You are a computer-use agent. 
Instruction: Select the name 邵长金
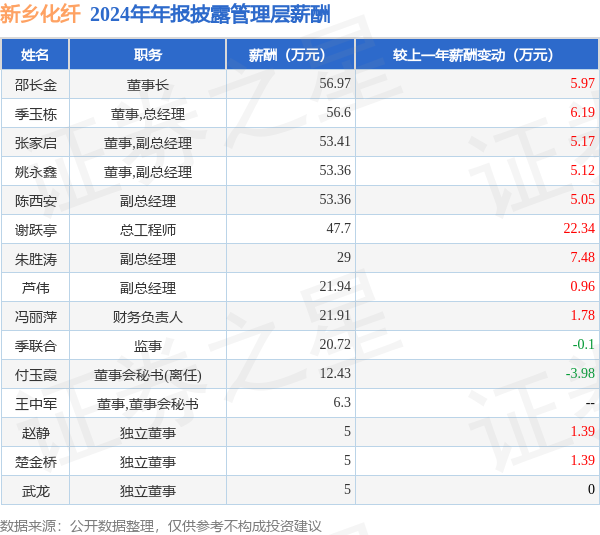(36, 85)
